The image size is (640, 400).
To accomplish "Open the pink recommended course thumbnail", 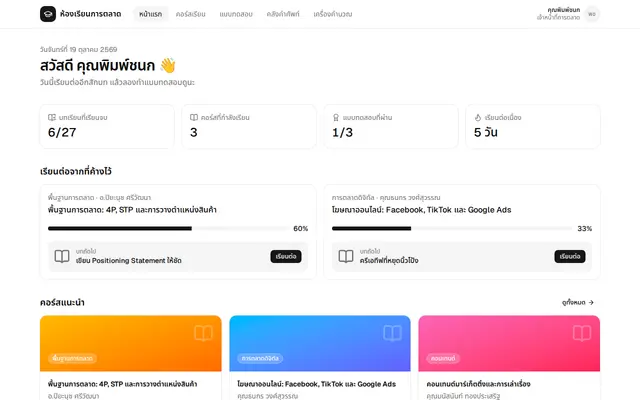I will click(509, 343).
